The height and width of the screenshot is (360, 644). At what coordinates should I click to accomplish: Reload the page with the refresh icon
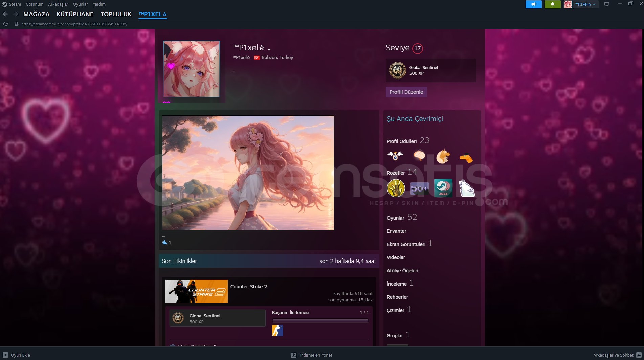click(5, 24)
